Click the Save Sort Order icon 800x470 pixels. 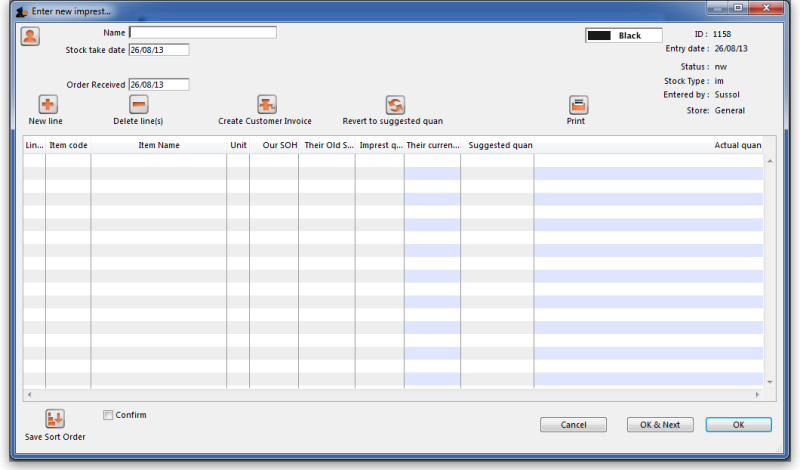point(55,419)
